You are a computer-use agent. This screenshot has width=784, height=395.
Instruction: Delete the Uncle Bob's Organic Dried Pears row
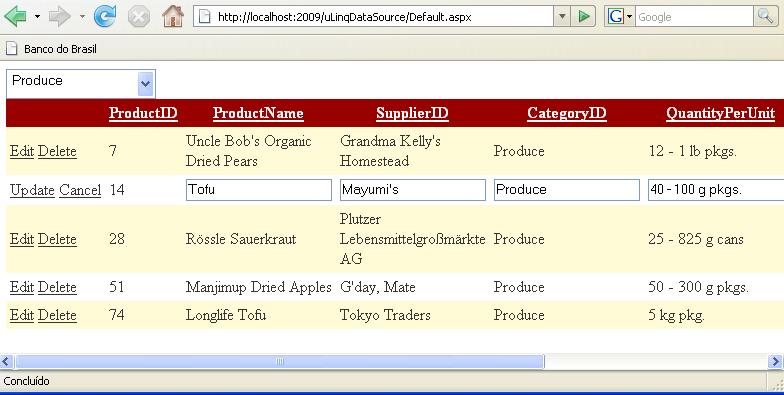point(57,151)
